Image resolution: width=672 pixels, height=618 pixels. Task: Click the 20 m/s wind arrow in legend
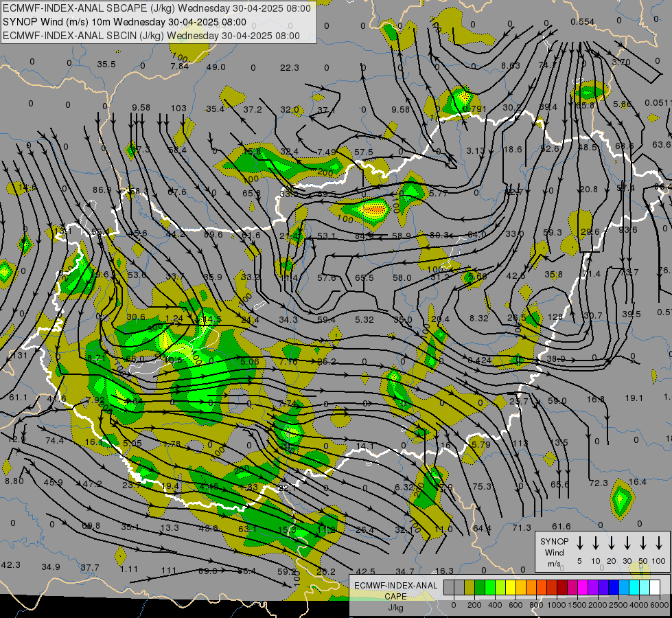[611, 543]
